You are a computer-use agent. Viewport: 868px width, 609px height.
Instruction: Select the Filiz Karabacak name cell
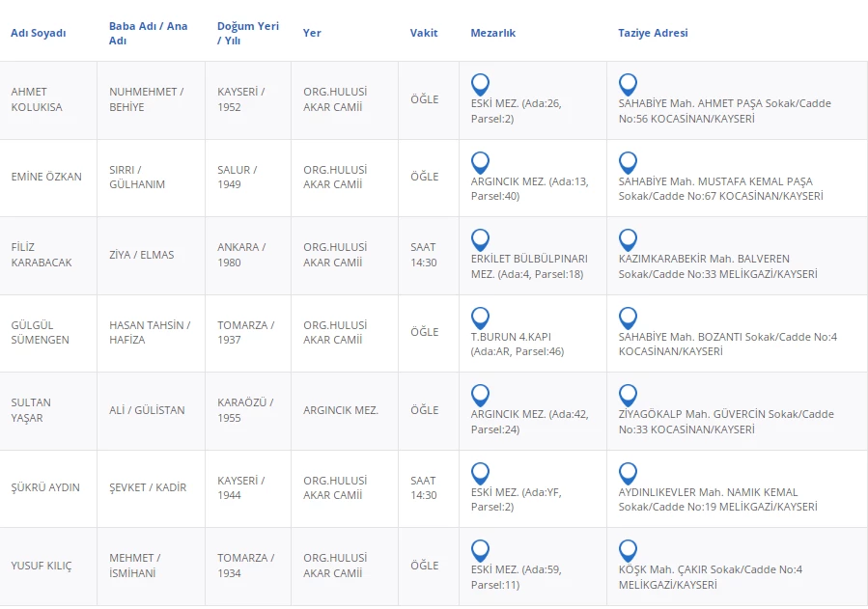42,255
